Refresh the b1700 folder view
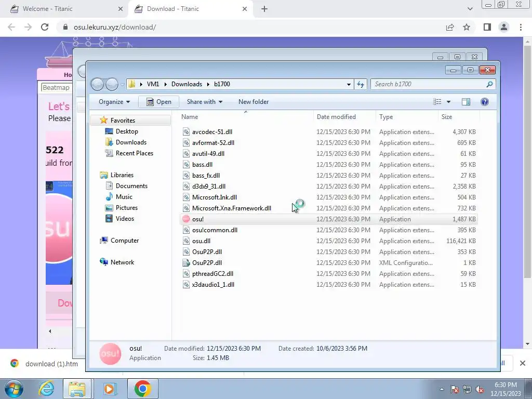 click(x=361, y=84)
